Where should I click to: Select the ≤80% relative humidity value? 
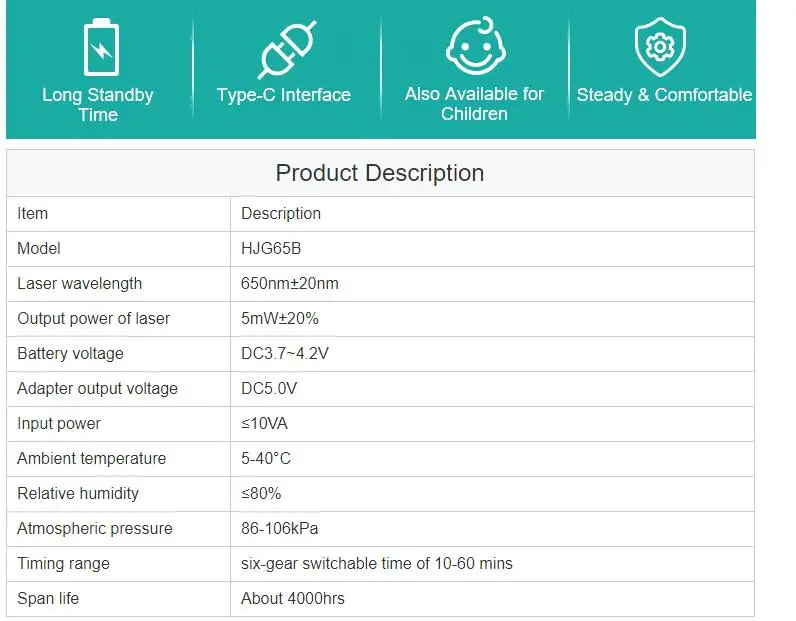click(261, 493)
